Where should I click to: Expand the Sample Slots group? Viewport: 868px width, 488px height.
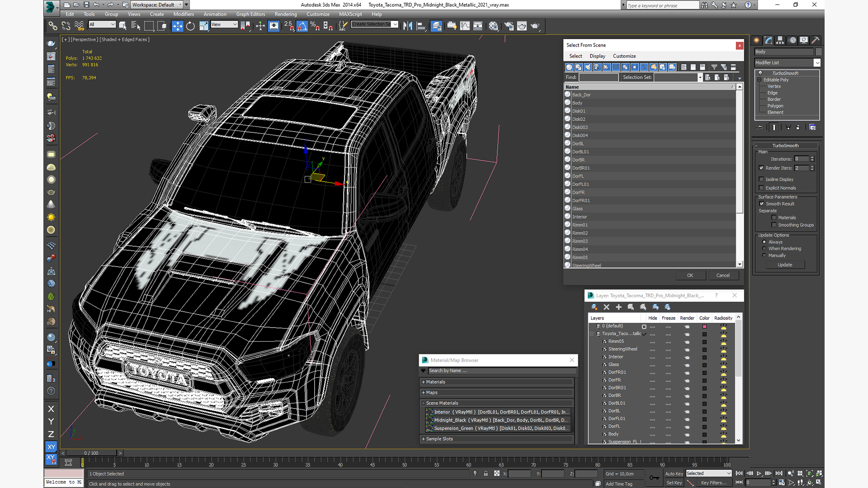tap(496, 439)
